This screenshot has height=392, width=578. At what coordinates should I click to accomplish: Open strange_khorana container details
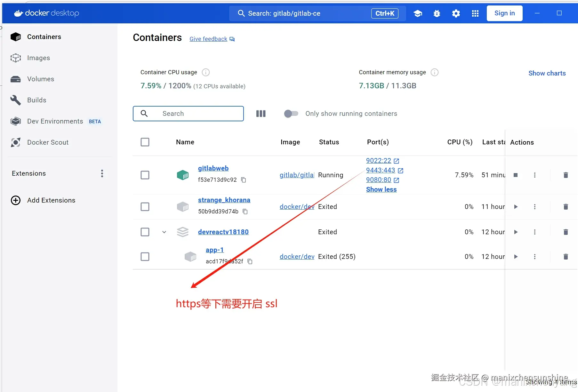(224, 200)
